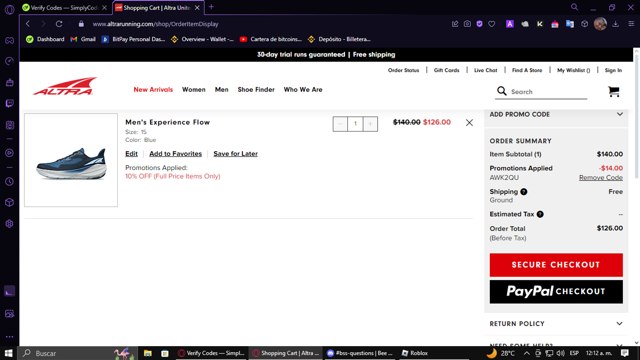Click the PayPal Checkout button
Screen dimensions: 640x360
[x=556, y=291]
